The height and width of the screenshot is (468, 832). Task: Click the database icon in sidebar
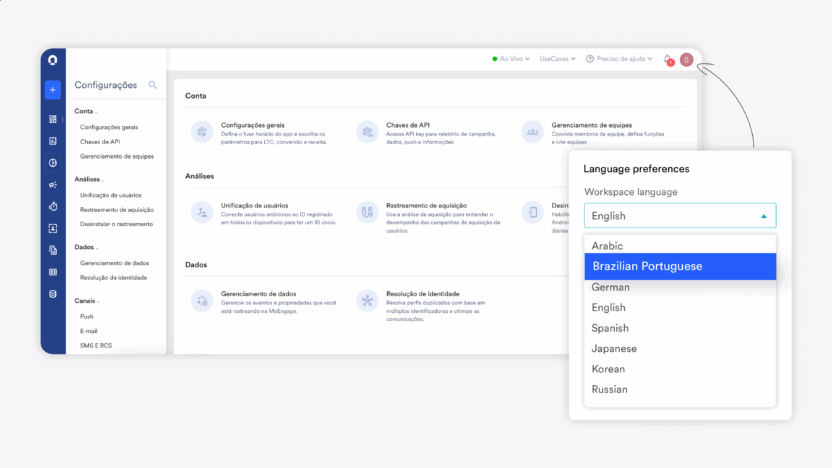point(52,294)
